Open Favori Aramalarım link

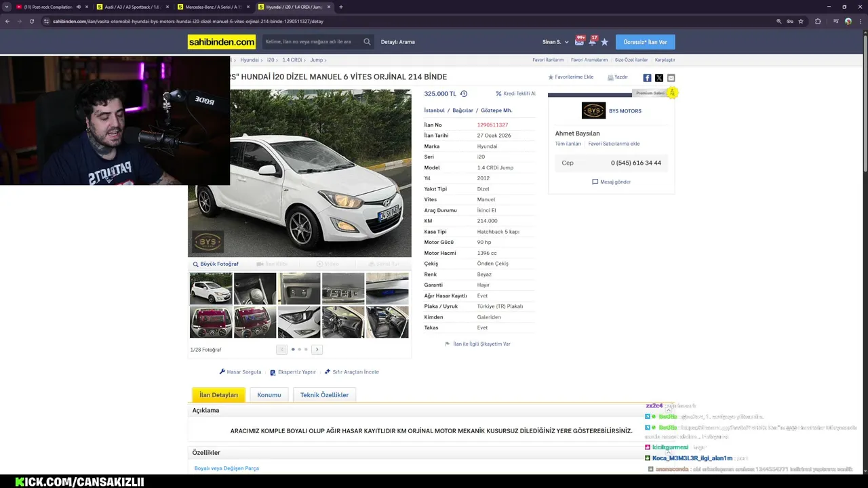(x=589, y=60)
